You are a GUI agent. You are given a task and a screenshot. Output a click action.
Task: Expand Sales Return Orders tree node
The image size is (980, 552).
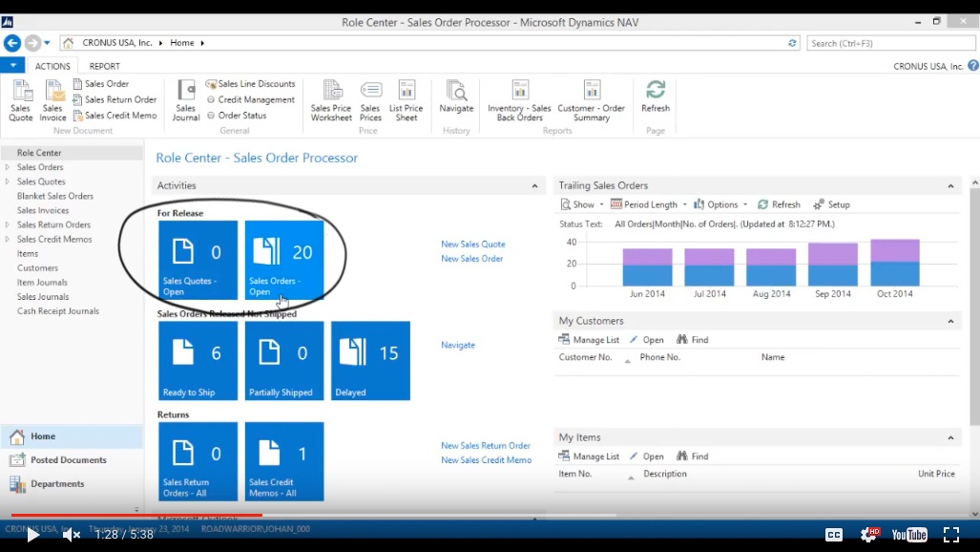tap(8, 224)
